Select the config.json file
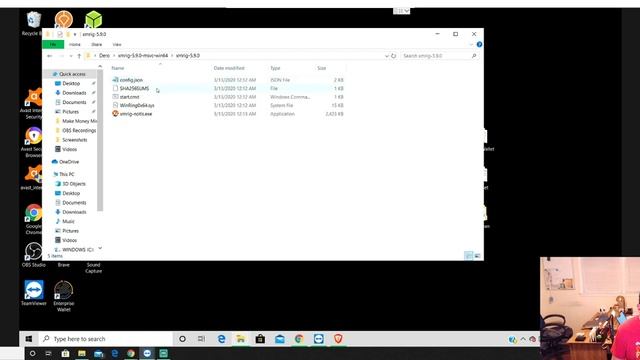 pyautogui.click(x=131, y=80)
